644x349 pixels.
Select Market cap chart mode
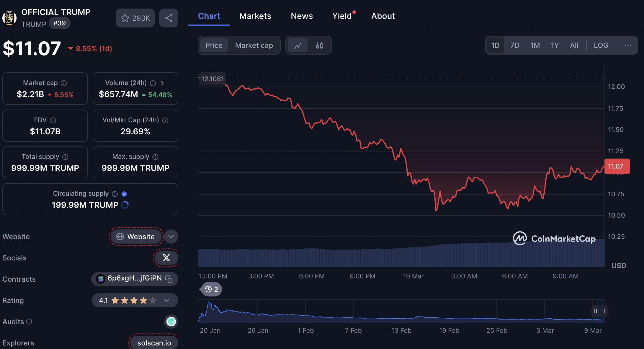254,45
